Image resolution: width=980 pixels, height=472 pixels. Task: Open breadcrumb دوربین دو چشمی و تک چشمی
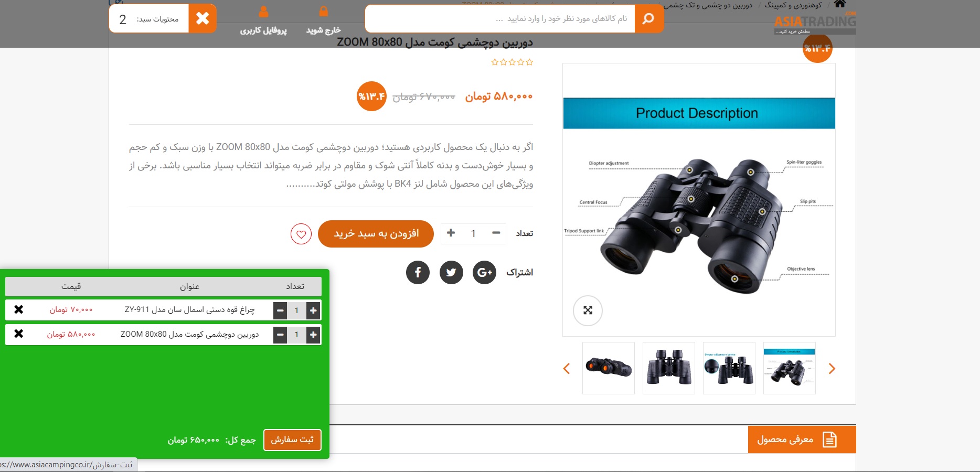[708, 5]
